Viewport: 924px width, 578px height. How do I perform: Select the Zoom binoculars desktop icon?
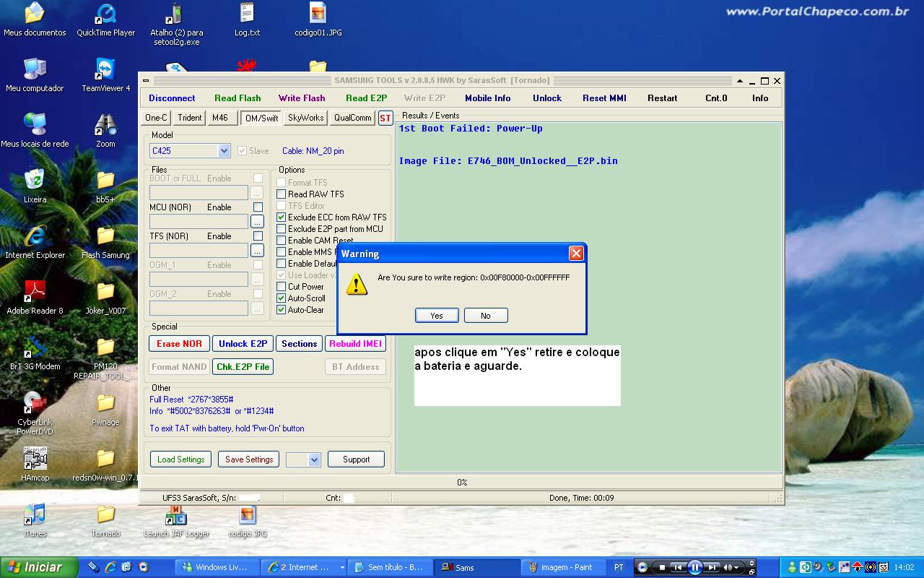coord(105,131)
